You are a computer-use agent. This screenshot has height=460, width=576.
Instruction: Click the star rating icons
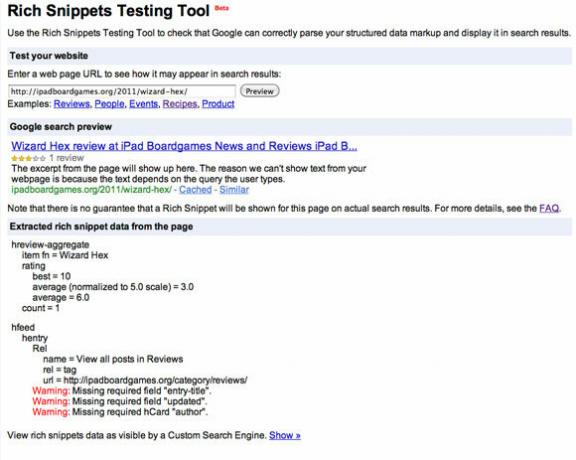pyautogui.click(x=28, y=158)
